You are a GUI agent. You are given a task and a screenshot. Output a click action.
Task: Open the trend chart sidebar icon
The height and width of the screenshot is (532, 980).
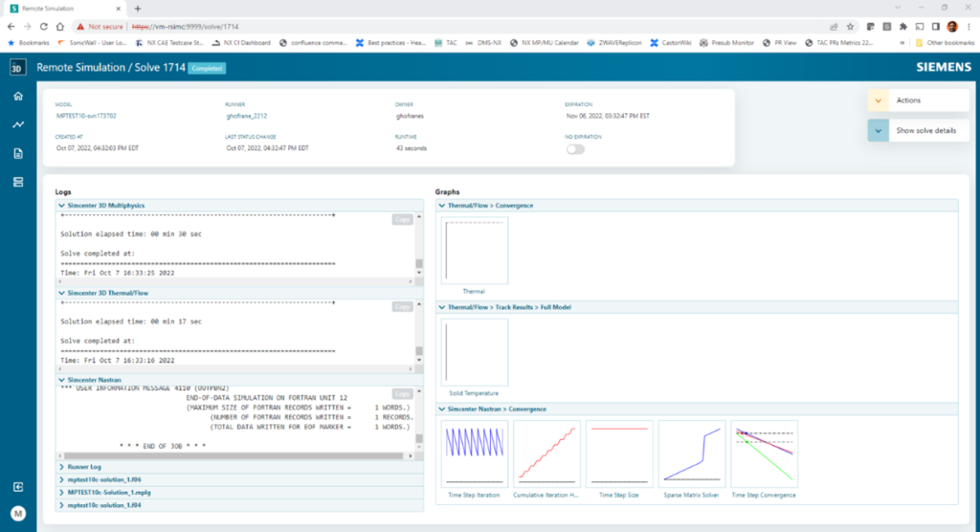click(17, 124)
